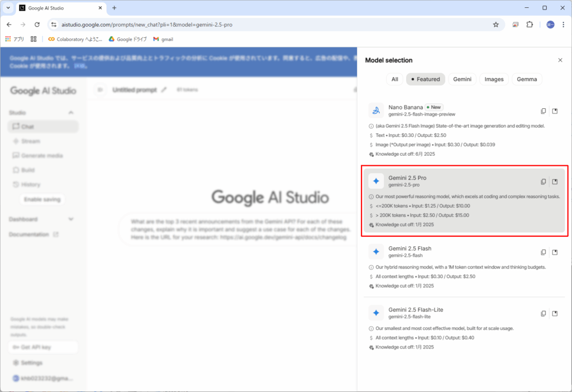Screen dimensions: 572x392
Task: Choose the Gemini 2.5 Flash model title
Action: pos(409,248)
